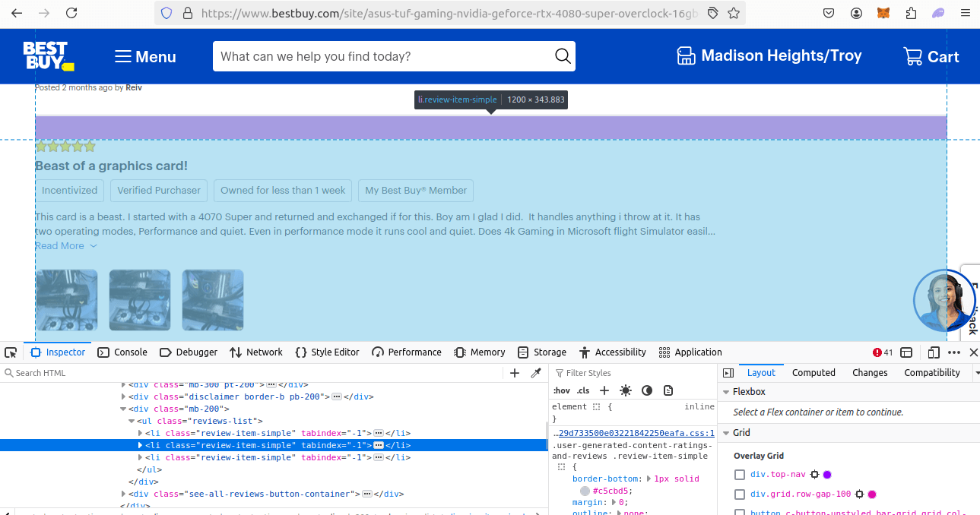The image size is (980, 515).
Task: Collapse the Grid section
Action: click(725, 433)
